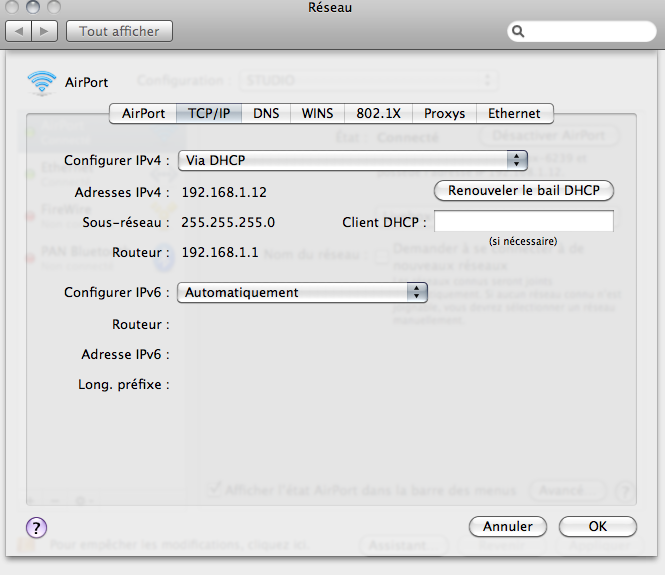Screen dimensions: 665x575
Task: Switch to the AirPort tab
Action: coord(143,114)
